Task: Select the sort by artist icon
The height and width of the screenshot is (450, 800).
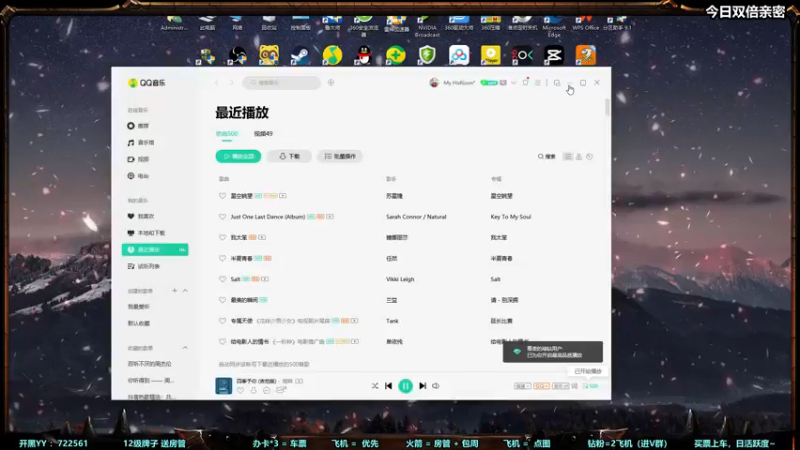Action: click(x=579, y=157)
